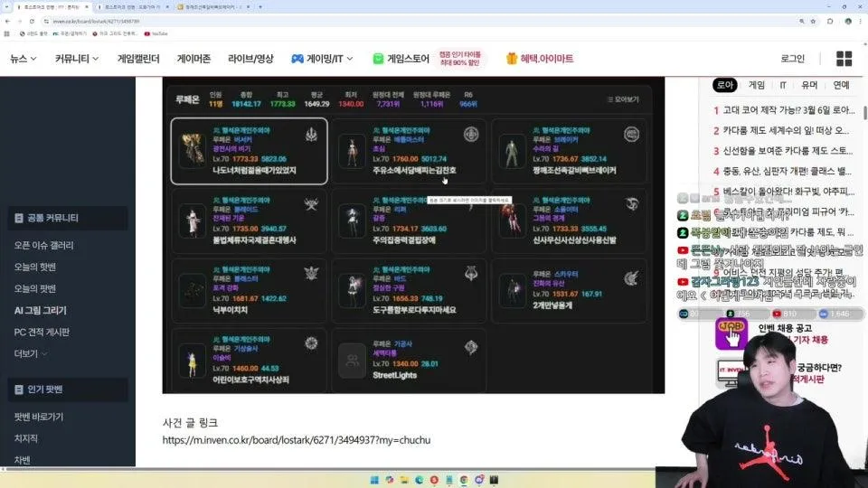Reload the page with the refresh icon
Image resolution: width=868 pixels, height=488 pixels.
click(33, 21)
